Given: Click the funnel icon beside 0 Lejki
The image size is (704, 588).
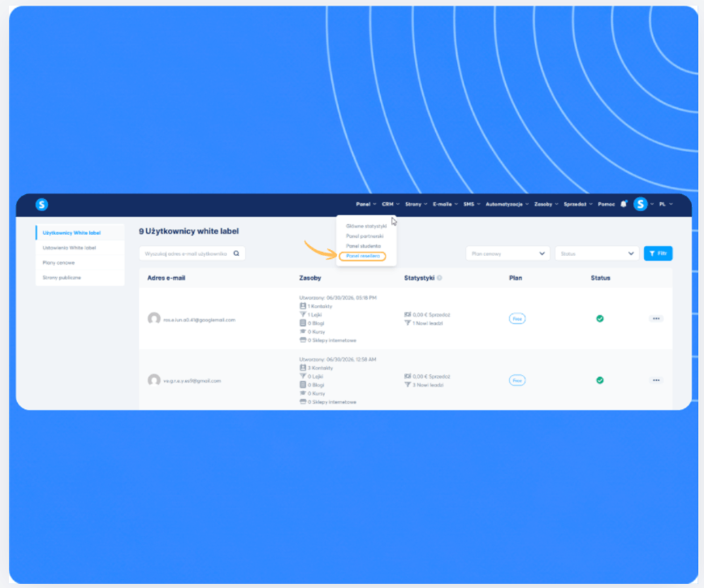Looking at the screenshot, I should [303, 376].
